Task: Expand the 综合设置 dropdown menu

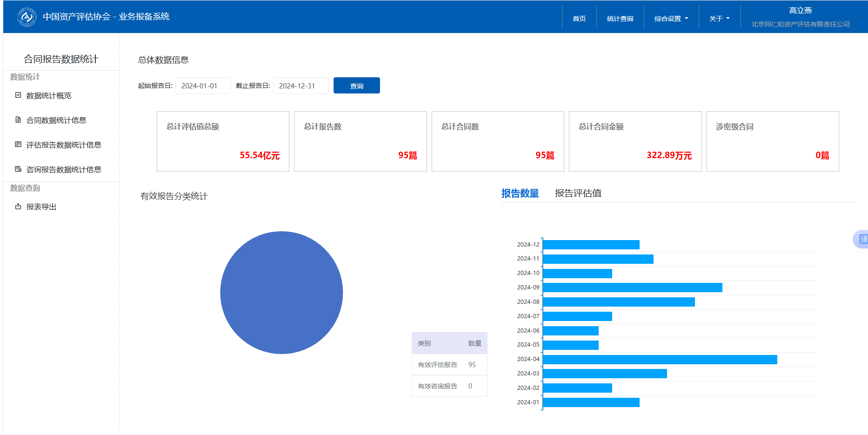Action: (x=671, y=19)
